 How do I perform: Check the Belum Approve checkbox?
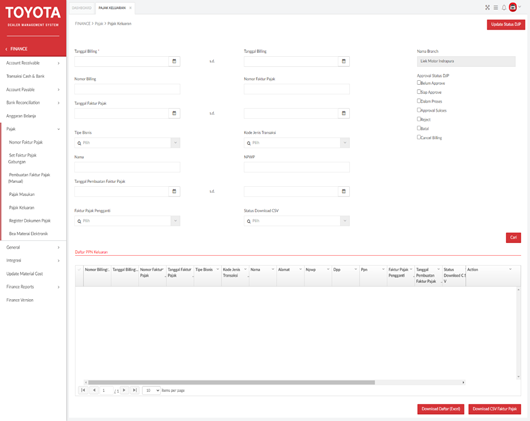[419, 82]
